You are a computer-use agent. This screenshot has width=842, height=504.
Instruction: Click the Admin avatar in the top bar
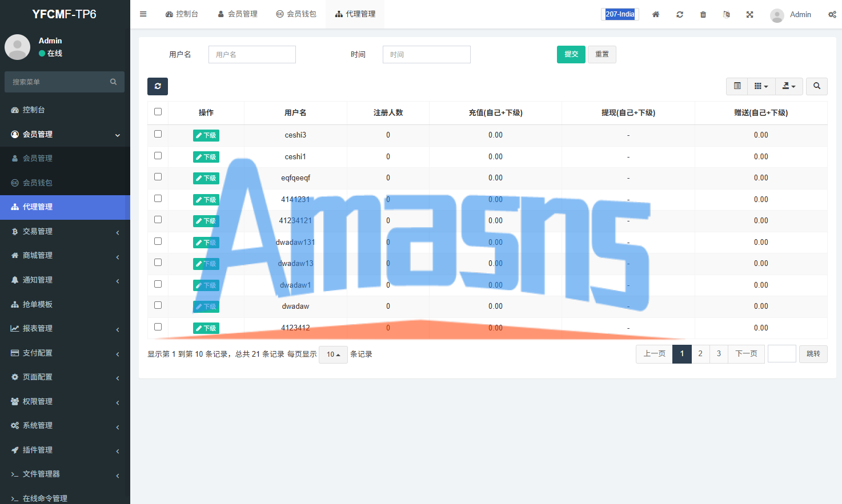tap(777, 15)
